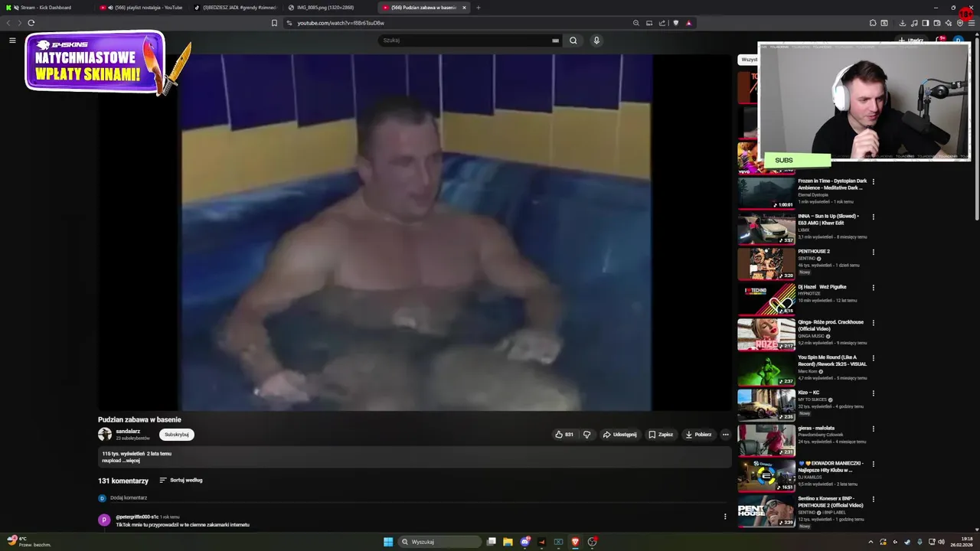Image resolution: width=980 pixels, height=551 pixels.
Task: Click the Udostępnij share button
Action: (x=619, y=435)
